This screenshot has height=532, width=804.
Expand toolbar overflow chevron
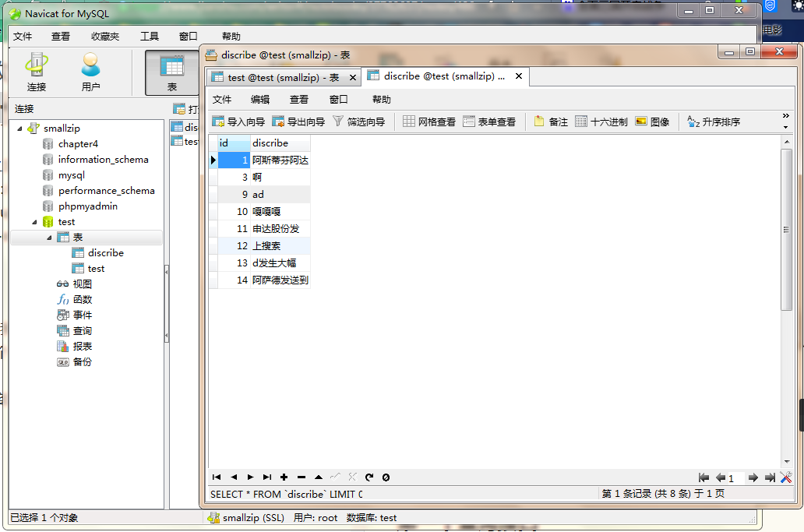pos(785,116)
